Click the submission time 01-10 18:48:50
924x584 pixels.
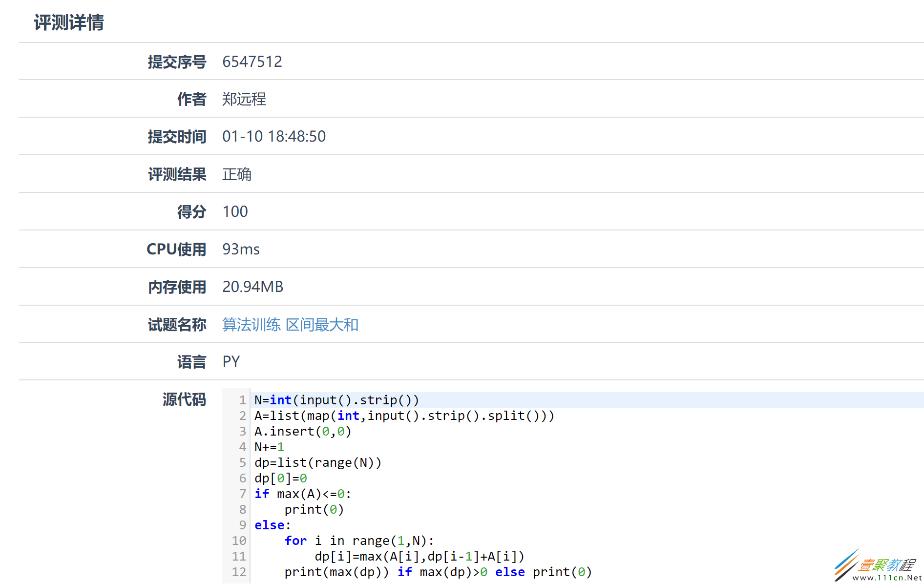[x=273, y=137]
